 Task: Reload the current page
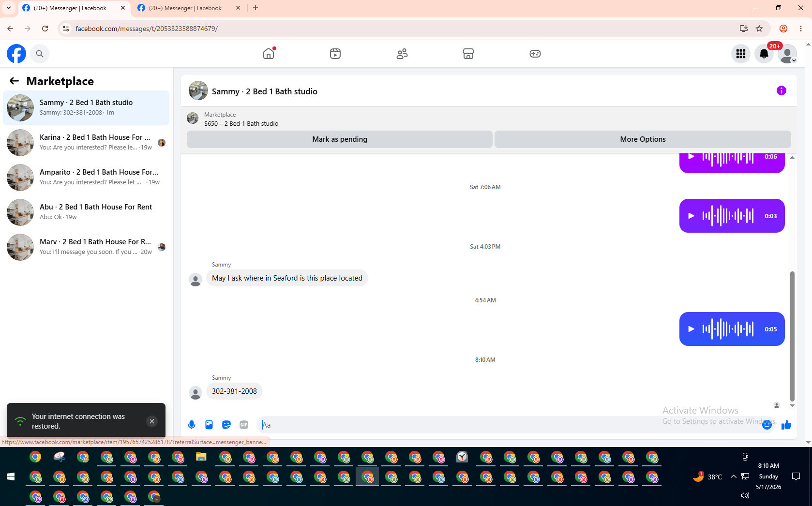[45, 29]
